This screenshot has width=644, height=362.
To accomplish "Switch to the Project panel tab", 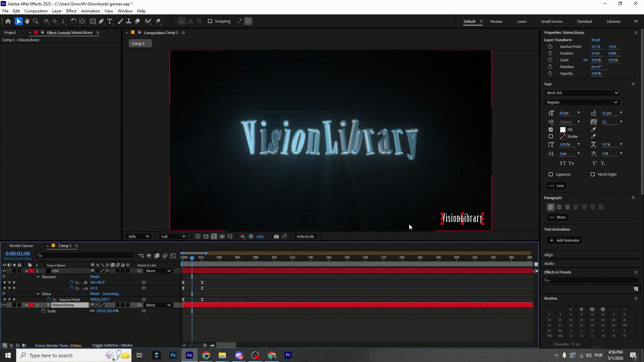I will tap(10, 33).
